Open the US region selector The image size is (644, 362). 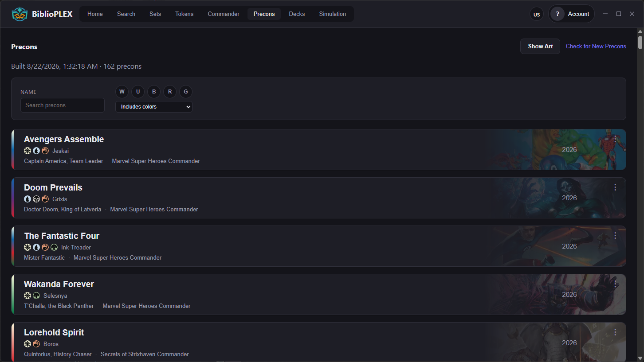point(537,14)
